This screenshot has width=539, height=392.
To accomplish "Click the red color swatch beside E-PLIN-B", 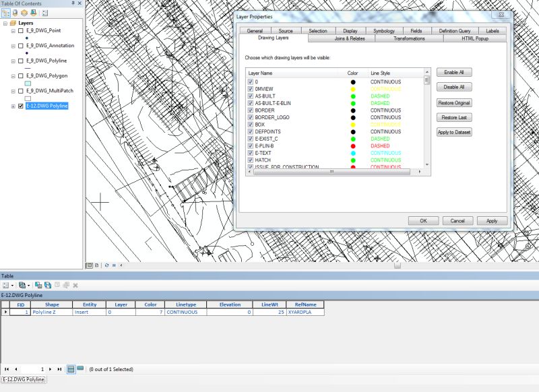I will (352, 146).
